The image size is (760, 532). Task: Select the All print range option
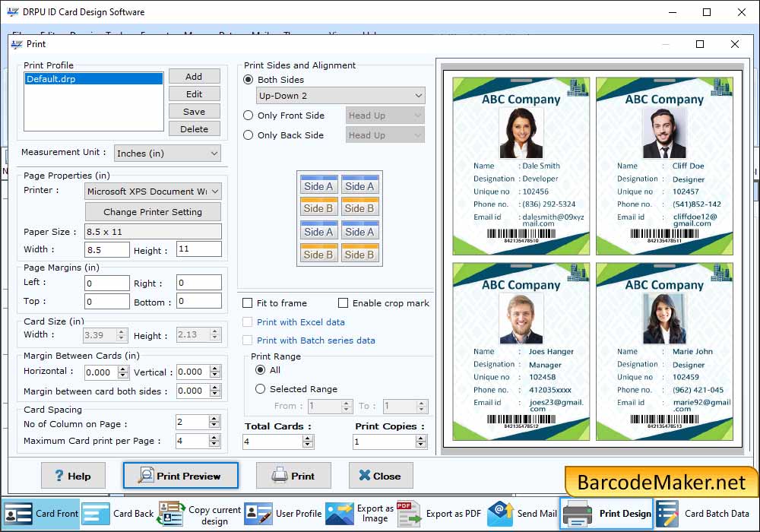coord(260,370)
